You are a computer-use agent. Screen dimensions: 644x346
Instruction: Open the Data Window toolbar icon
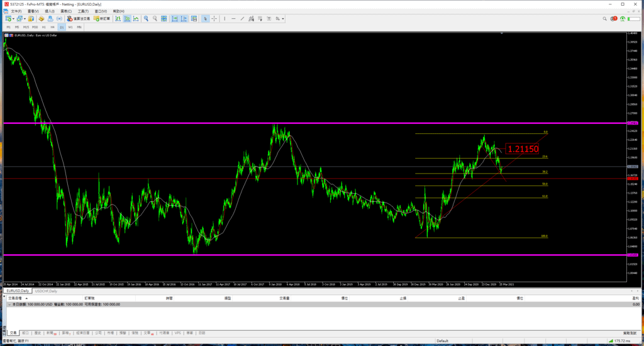click(41, 18)
